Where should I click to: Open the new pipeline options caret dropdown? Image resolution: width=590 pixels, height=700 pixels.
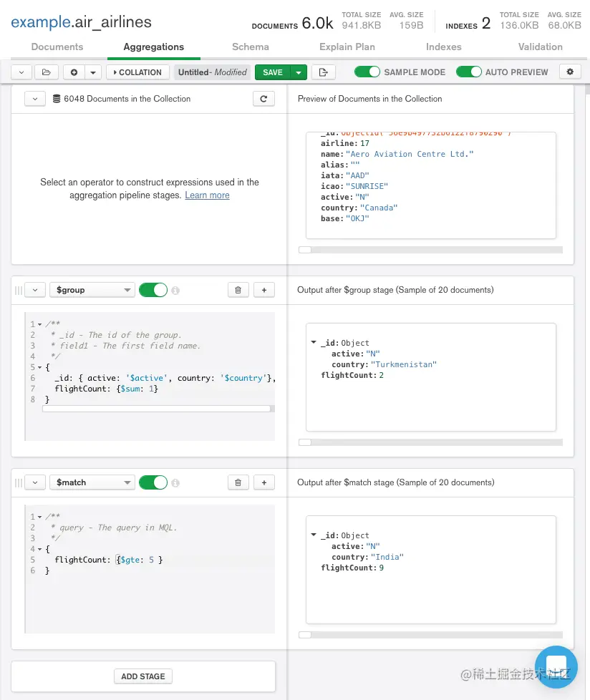tap(93, 72)
